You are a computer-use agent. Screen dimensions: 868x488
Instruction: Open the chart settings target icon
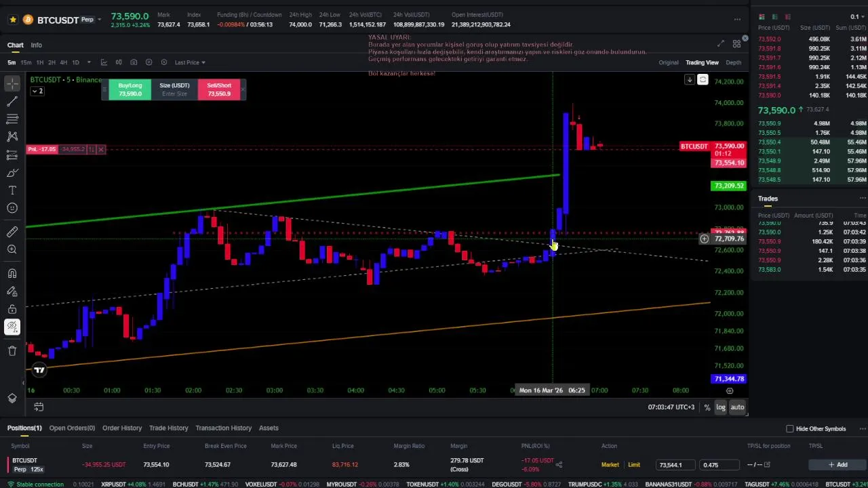[x=163, y=62]
